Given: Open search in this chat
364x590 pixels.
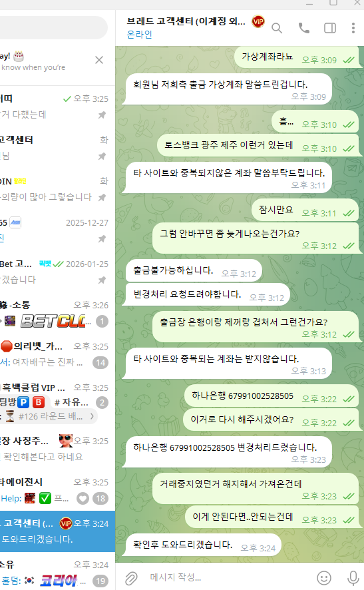Looking at the screenshot, I should pos(277,28).
